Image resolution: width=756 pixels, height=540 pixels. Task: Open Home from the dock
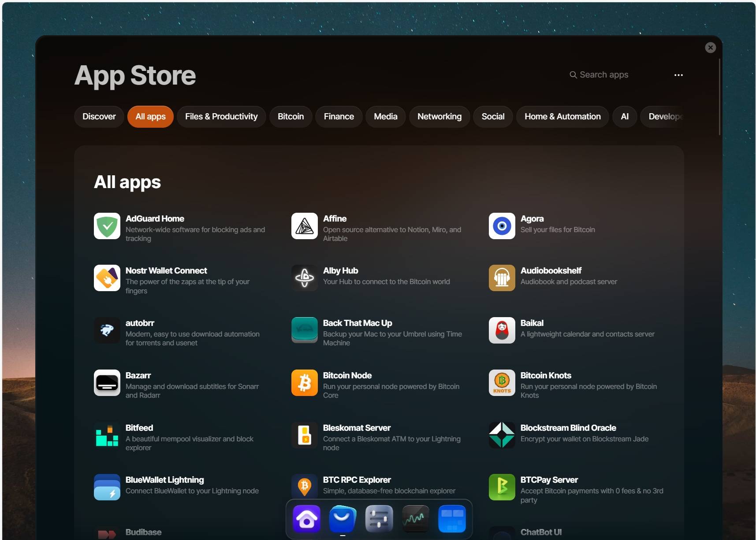tap(307, 519)
